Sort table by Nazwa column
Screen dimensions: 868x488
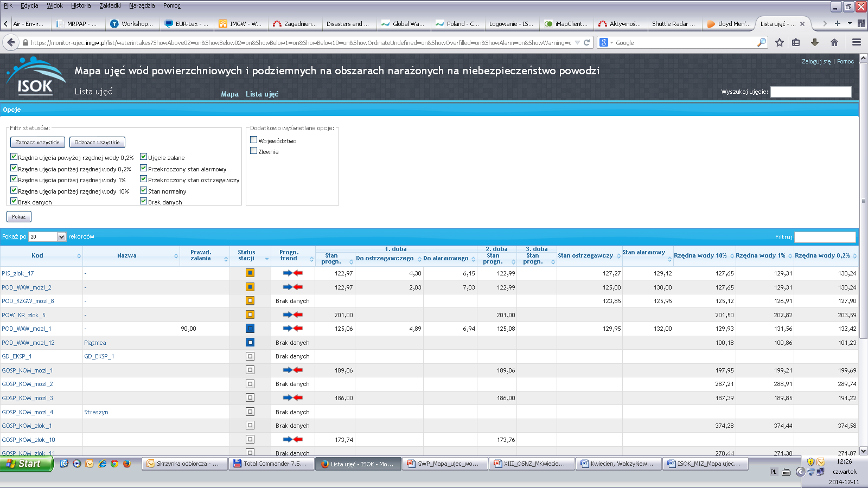[131, 255]
